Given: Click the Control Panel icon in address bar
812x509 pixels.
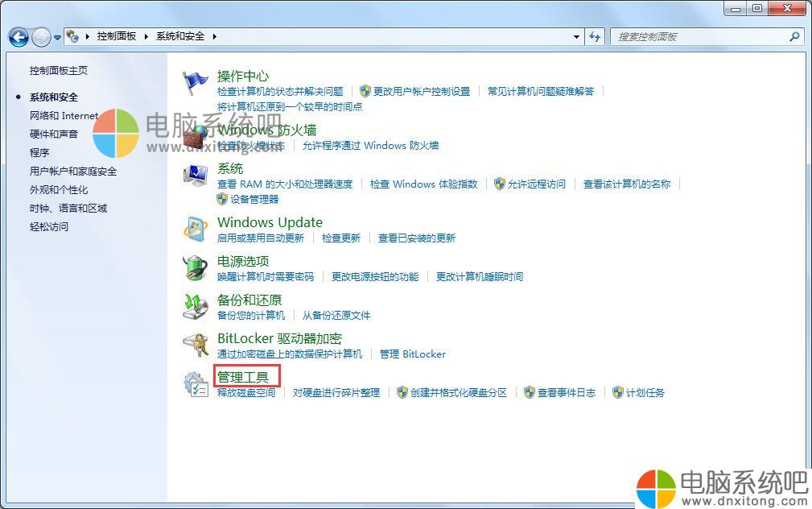Looking at the screenshot, I should coord(72,36).
